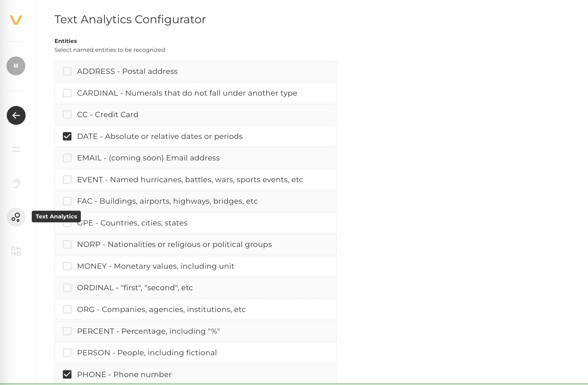Uncheck the DATE entity checkbox

tap(67, 136)
